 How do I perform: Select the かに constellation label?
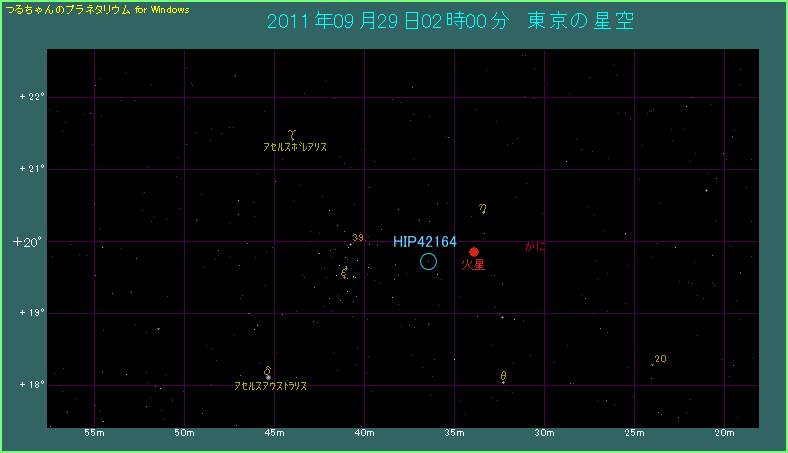tap(536, 246)
